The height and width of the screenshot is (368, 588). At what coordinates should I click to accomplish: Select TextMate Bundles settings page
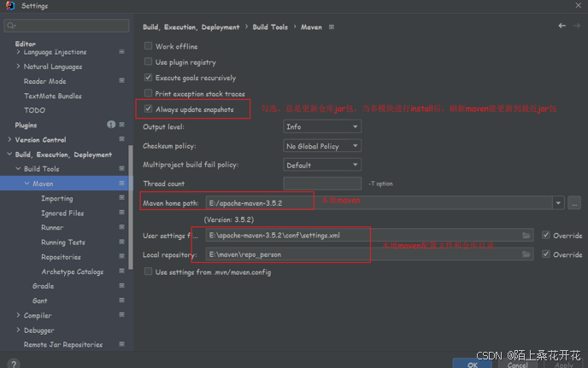tap(53, 96)
